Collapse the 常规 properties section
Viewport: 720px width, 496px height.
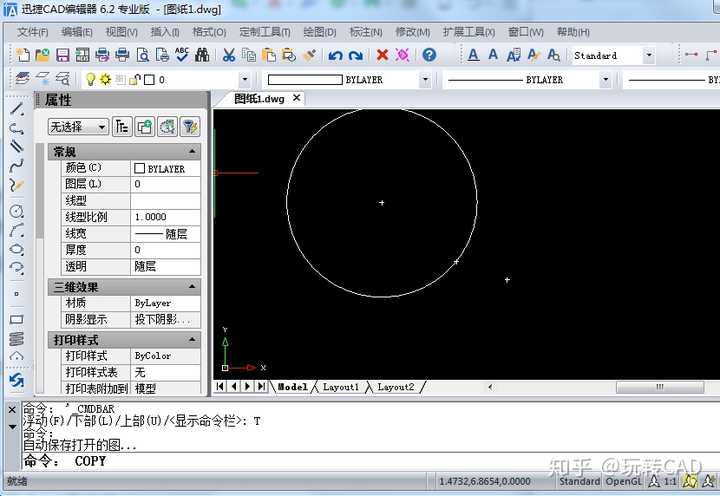192,151
